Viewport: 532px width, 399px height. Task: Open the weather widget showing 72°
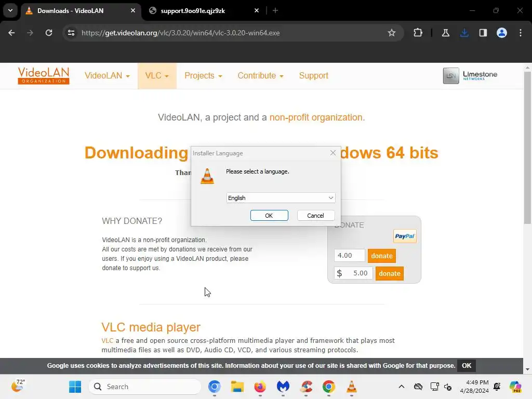tap(18, 386)
